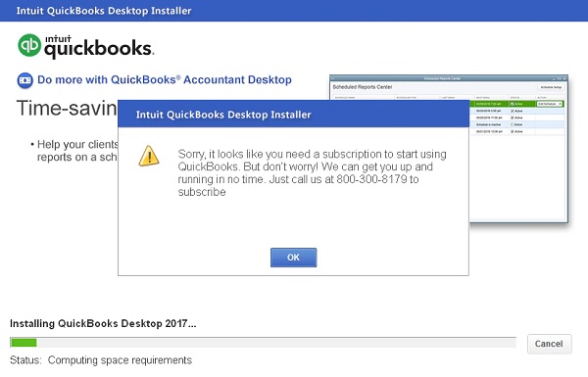Click 'Do more with QuickBooks Accountant Desktop'
Image resolution: width=588 pixels, height=377 pixels.
[165, 80]
